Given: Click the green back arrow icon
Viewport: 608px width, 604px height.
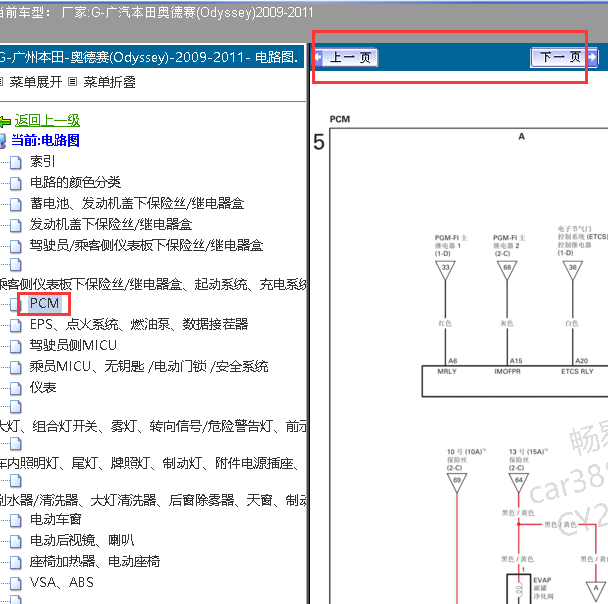Looking at the screenshot, I should click(x=5, y=122).
